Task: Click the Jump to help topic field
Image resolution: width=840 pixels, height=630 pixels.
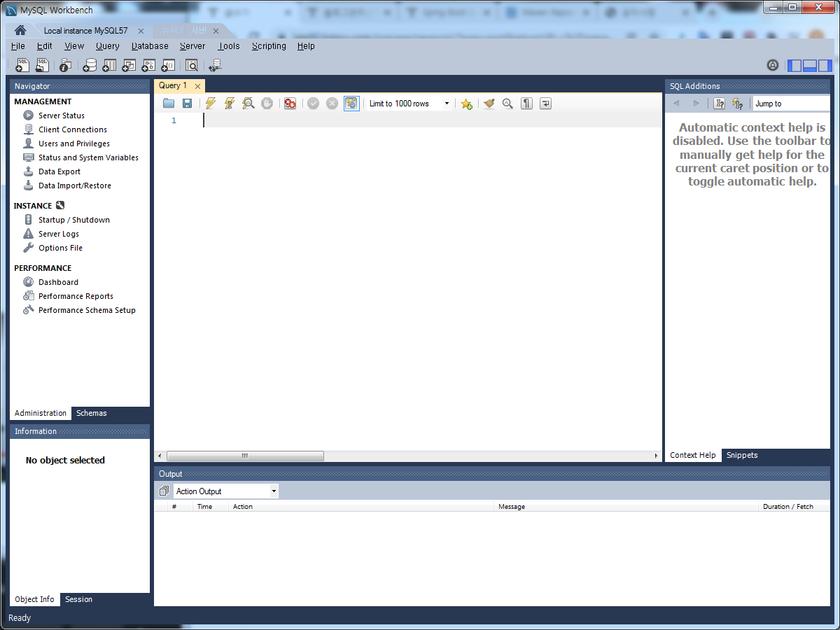Action: (792, 104)
